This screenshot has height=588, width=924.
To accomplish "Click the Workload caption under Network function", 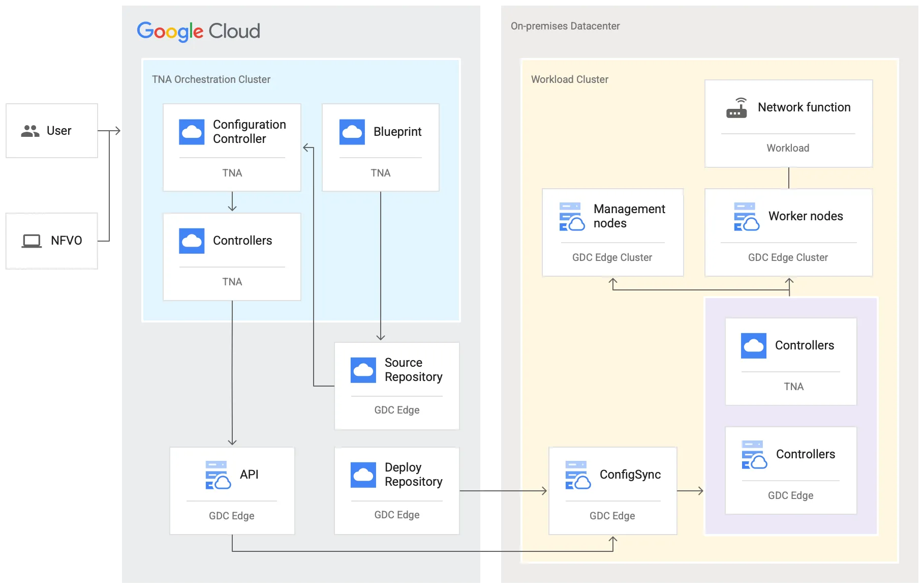I will [788, 148].
